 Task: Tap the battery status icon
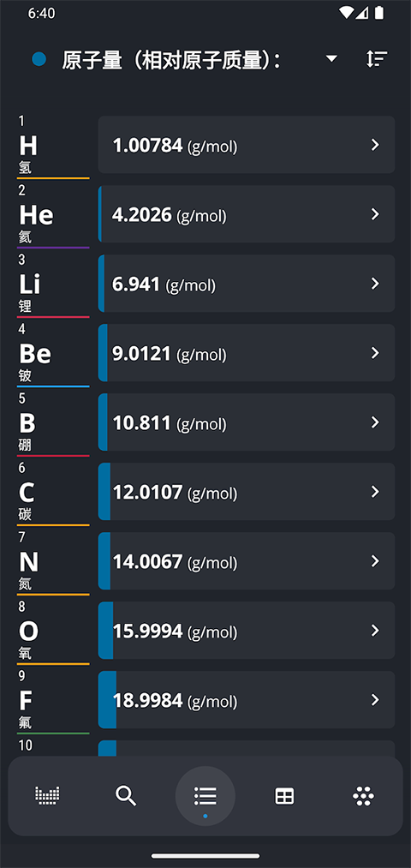[x=379, y=13]
